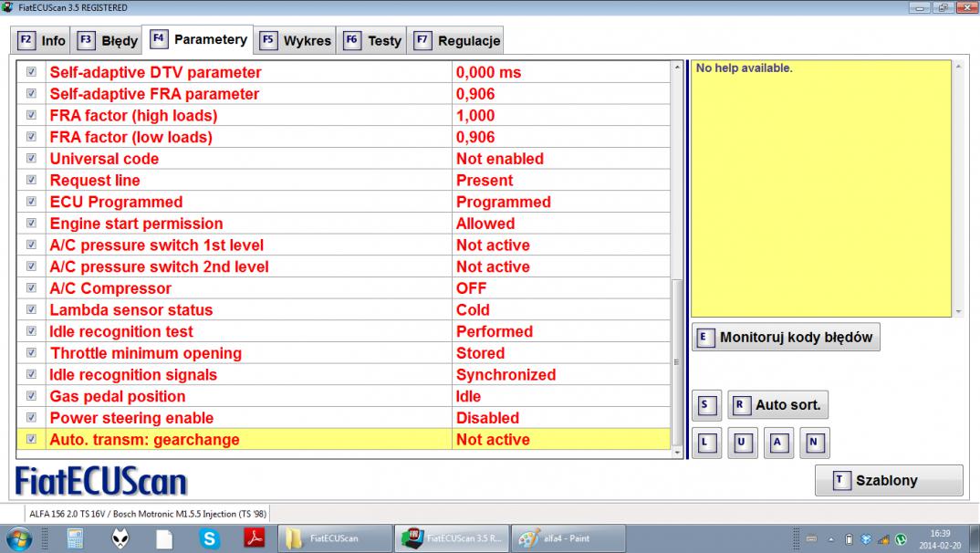Viewport: 980px width, 553px height.
Task: Click the 'Synchronized' value cell
Action: coord(560,375)
